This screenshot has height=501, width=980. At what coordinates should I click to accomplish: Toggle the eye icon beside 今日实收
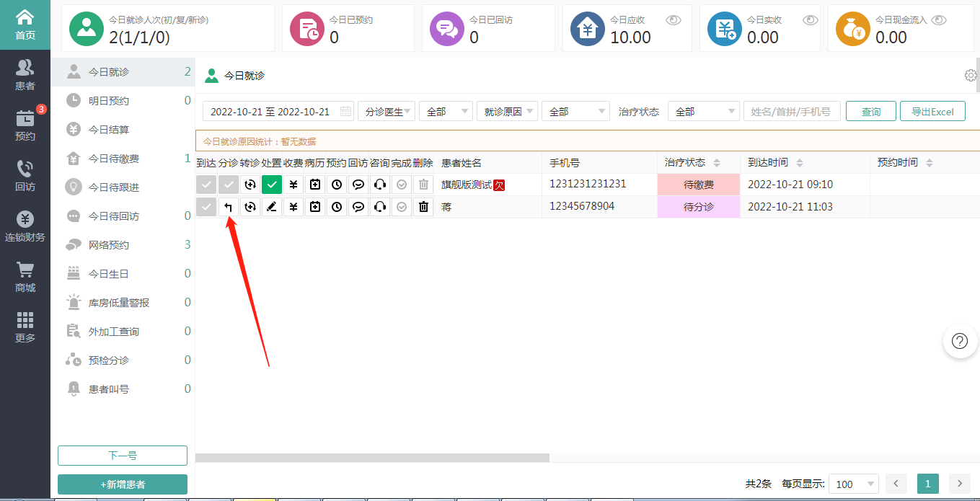click(811, 20)
